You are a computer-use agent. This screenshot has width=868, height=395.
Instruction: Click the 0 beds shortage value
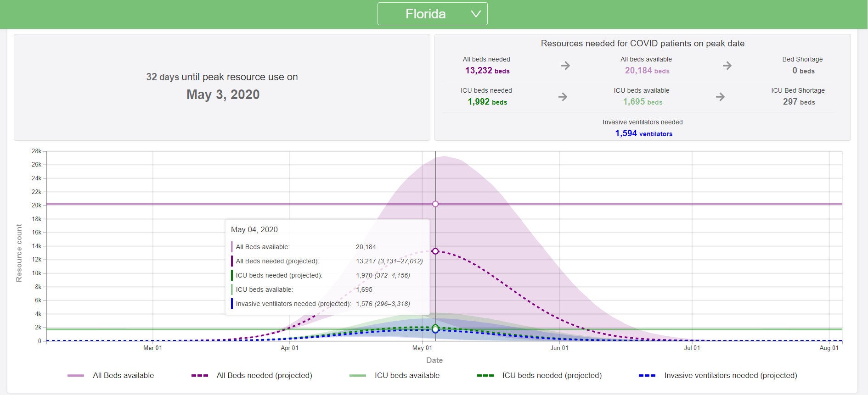point(803,71)
